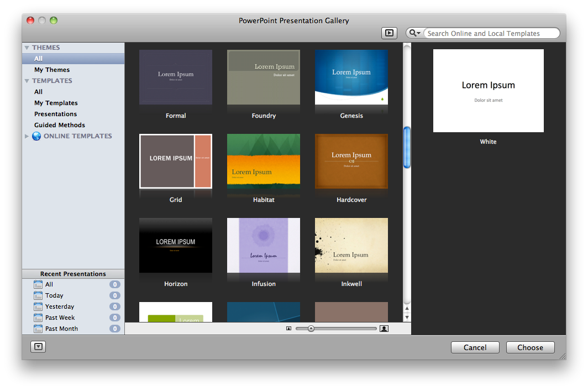Click the Cancel button
This screenshot has width=588, height=390.
click(x=475, y=347)
